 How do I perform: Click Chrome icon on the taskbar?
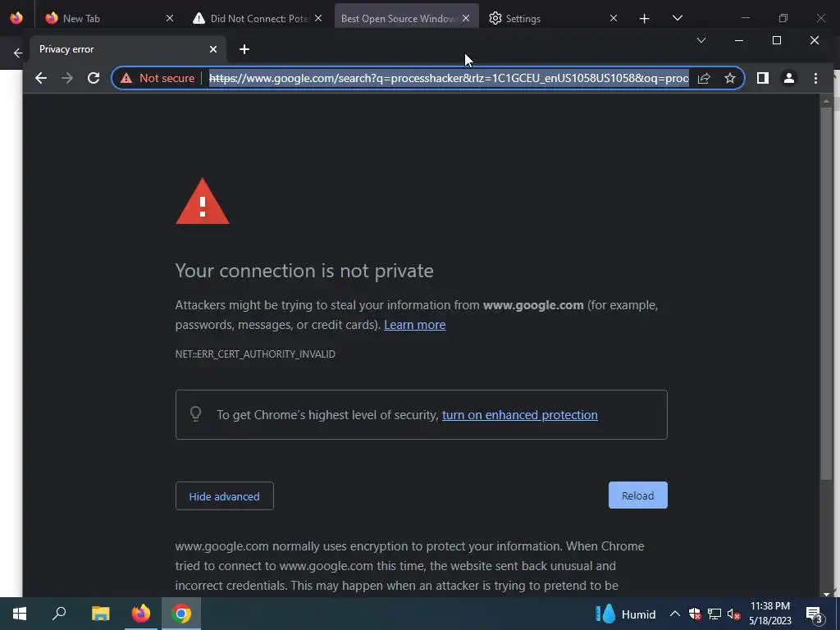point(181,614)
